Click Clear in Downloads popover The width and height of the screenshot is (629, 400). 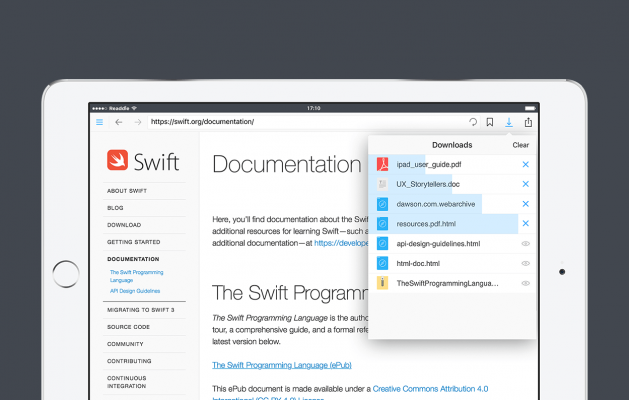point(520,145)
